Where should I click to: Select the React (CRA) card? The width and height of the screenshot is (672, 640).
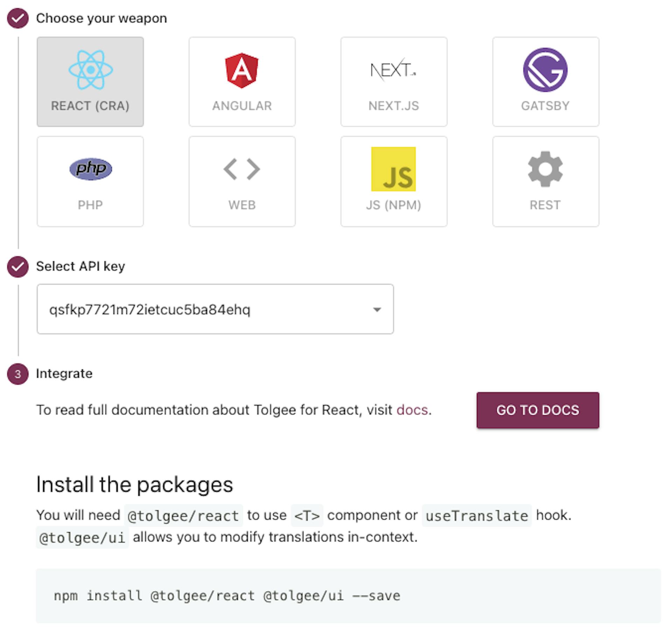(90, 82)
